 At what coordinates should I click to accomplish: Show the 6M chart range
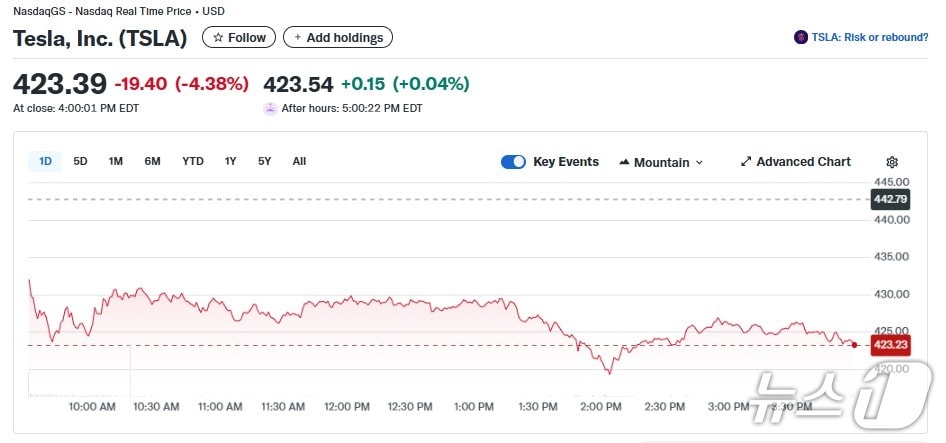pyautogui.click(x=152, y=161)
